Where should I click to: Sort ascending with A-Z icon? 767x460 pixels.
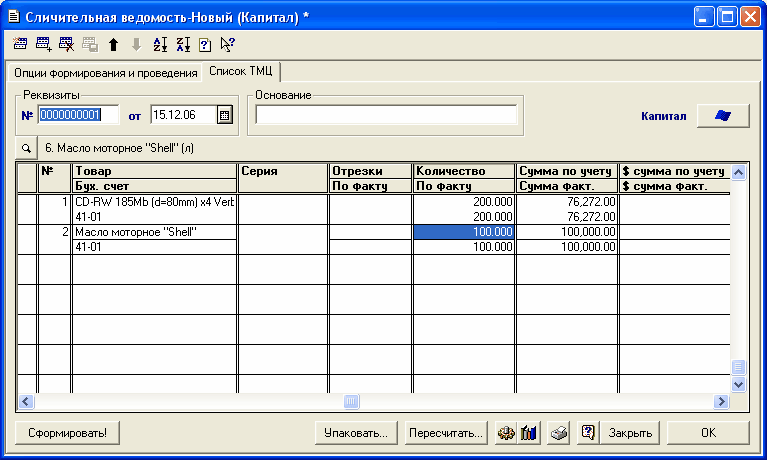(x=160, y=44)
